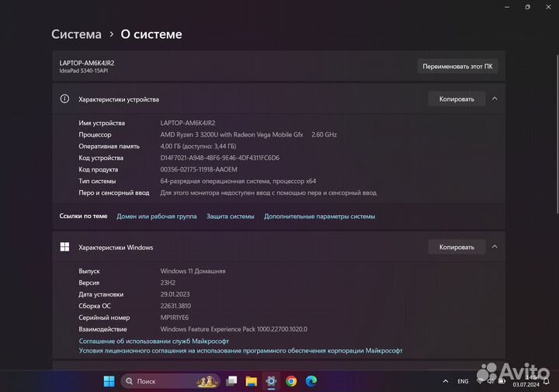
Task: Select Windows Feature Experience Pack value
Action: tap(234, 329)
